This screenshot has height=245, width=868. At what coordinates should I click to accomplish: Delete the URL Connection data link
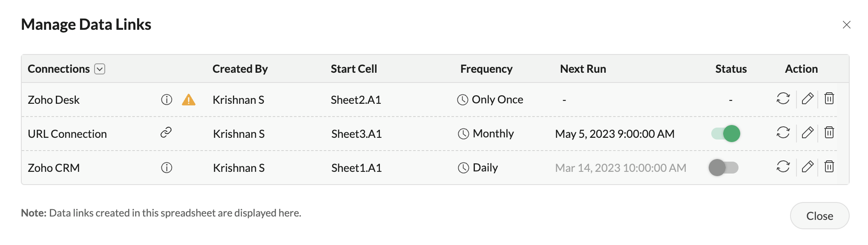[829, 133]
